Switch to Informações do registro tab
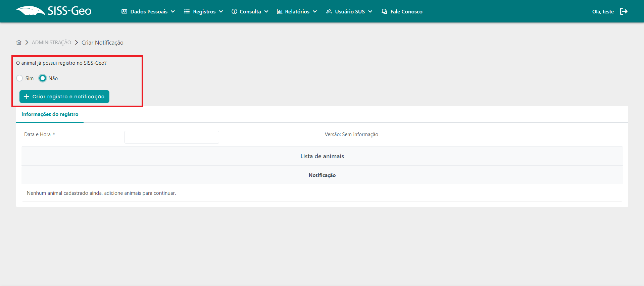This screenshot has width=644, height=286. click(50, 114)
